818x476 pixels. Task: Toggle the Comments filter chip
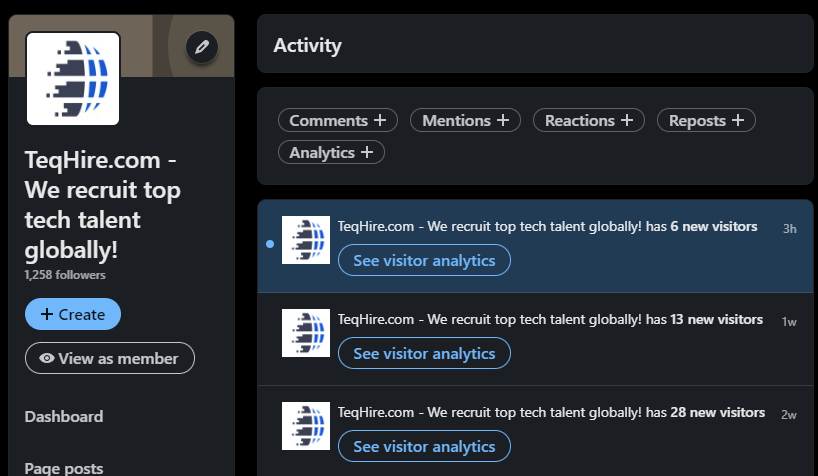[x=338, y=121]
